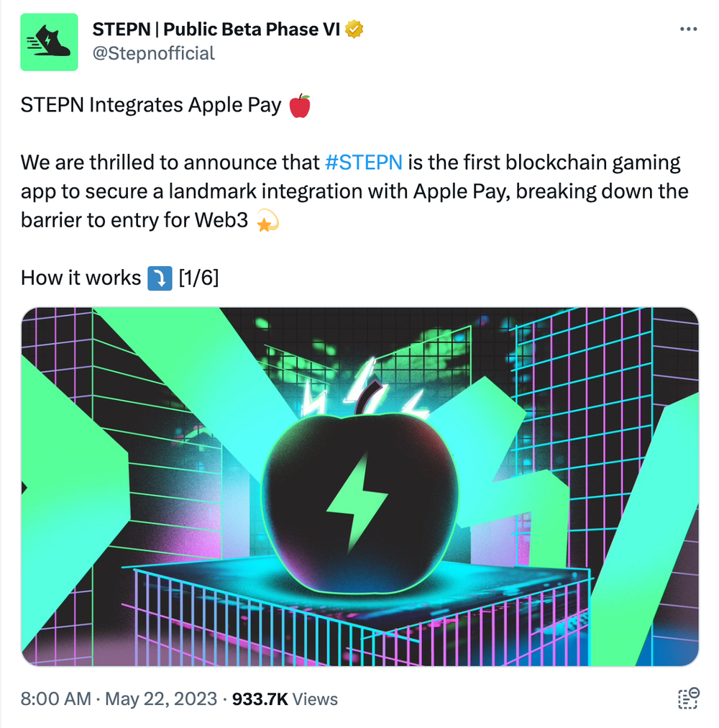
Task: Click the "How it works" text
Action: (81, 278)
